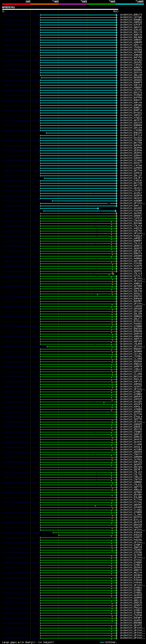Select label UniRef100_Q9LF98
The image size is (146, 644).
pos(131,291)
